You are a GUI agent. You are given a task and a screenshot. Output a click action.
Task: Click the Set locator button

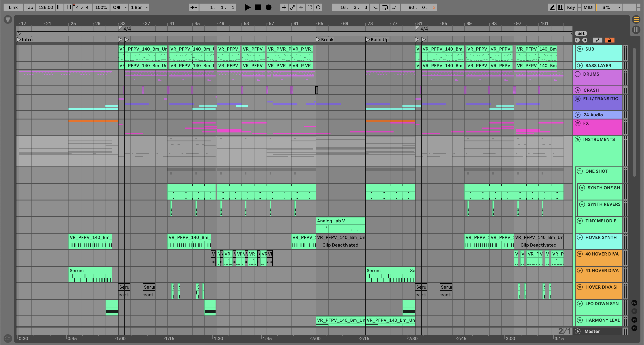(x=580, y=33)
